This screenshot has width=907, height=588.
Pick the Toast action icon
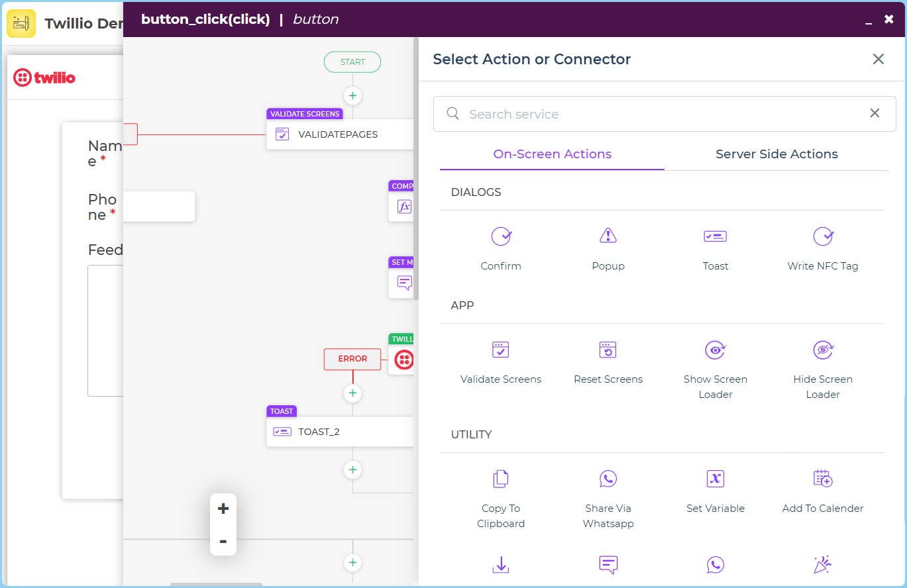click(715, 237)
